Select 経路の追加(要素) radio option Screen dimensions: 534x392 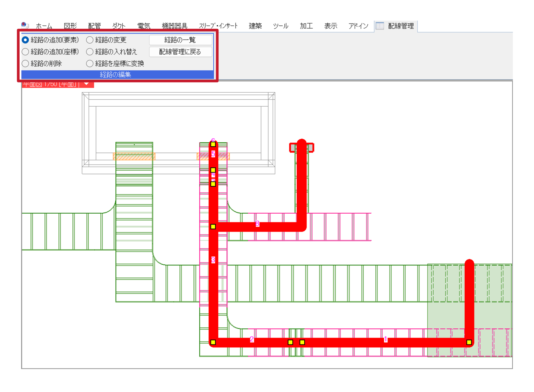tap(25, 40)
